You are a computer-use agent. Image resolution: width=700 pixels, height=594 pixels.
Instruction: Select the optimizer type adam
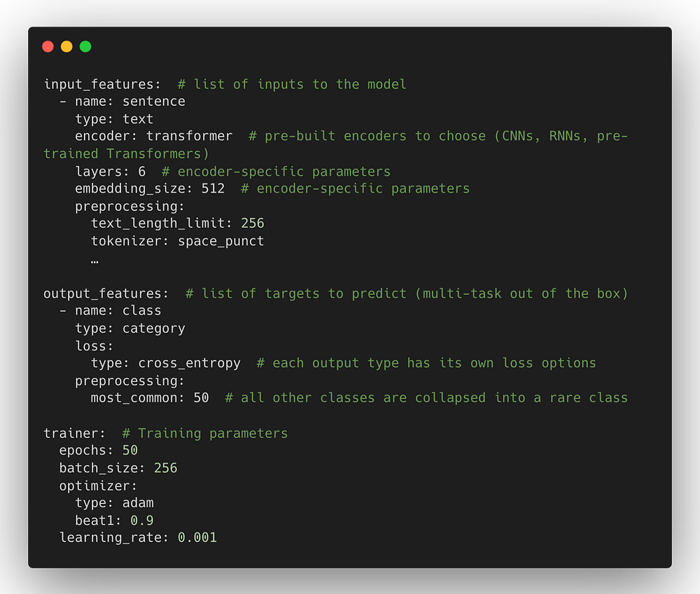(138, 503)
